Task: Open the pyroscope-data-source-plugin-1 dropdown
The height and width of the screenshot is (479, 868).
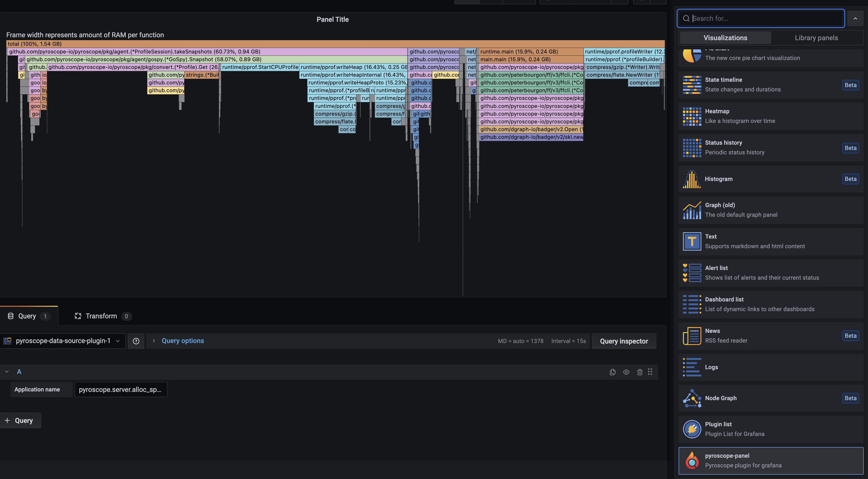Action: 63,341
